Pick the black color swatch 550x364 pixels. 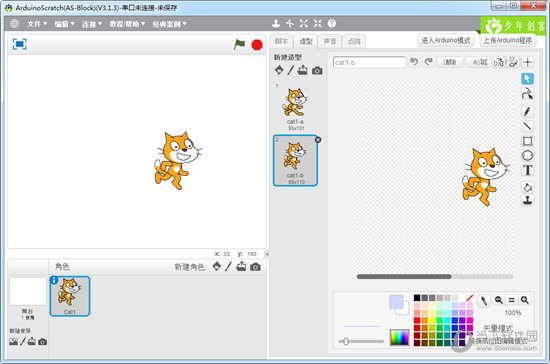coord(417,298)
